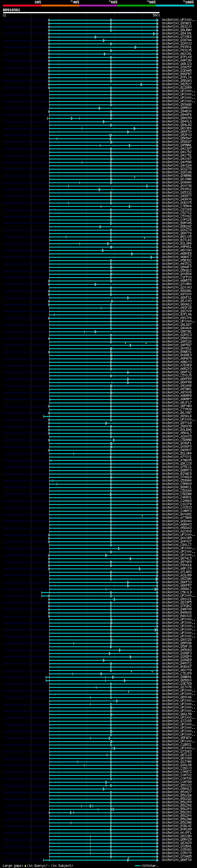The height and width of the screenshot is (868, 197).
Task: Click subject label UniRef100_A9PC99
Action: [x=176, y=60]
